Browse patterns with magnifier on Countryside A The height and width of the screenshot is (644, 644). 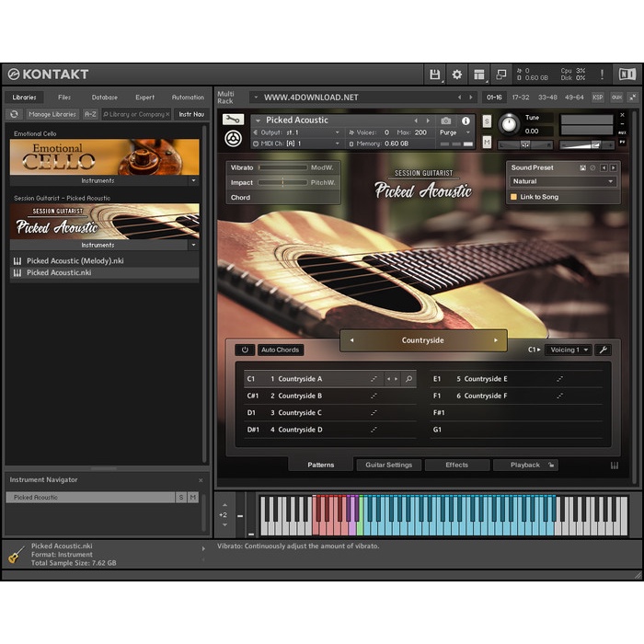pyautogui.click(x=408, y=379)
